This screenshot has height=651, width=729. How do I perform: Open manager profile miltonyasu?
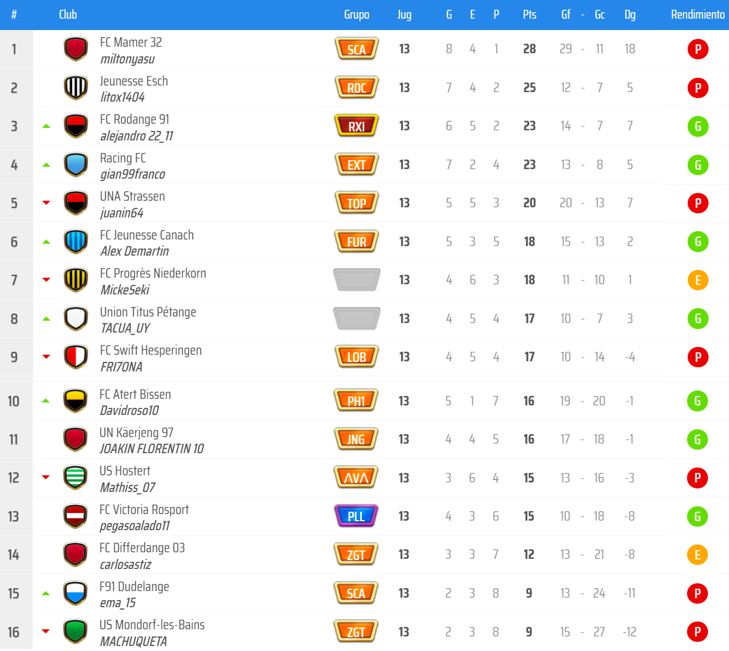pos(127,59)
